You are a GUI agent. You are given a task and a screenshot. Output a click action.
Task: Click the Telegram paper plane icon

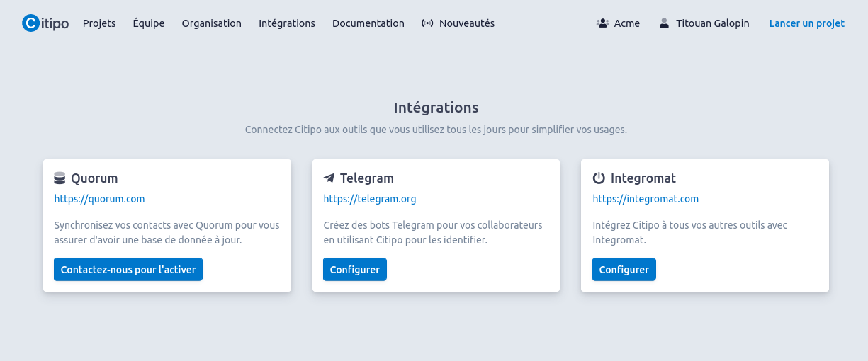(x=329, y=178)
